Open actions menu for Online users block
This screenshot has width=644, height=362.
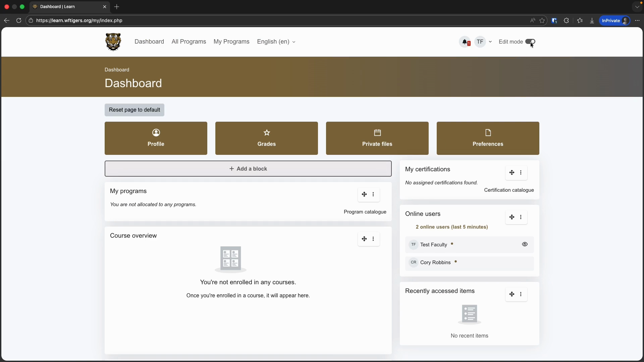521,217
